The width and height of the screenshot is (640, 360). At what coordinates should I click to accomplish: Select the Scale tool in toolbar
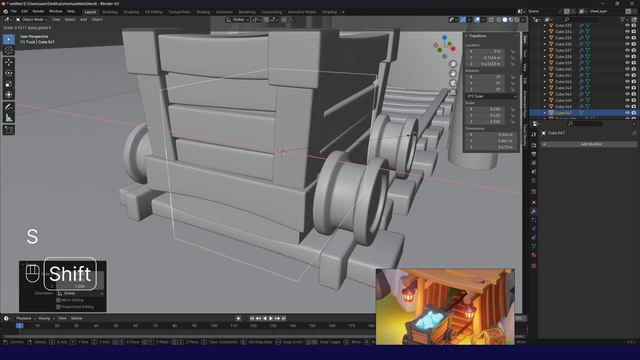(x=9, y=84)
